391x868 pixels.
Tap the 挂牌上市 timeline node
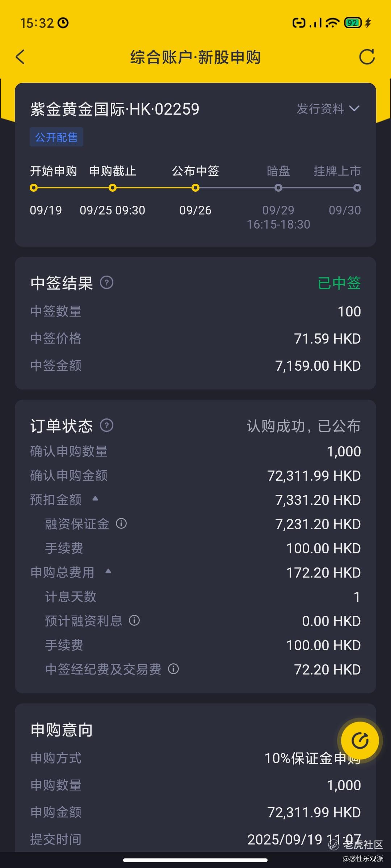357,188
